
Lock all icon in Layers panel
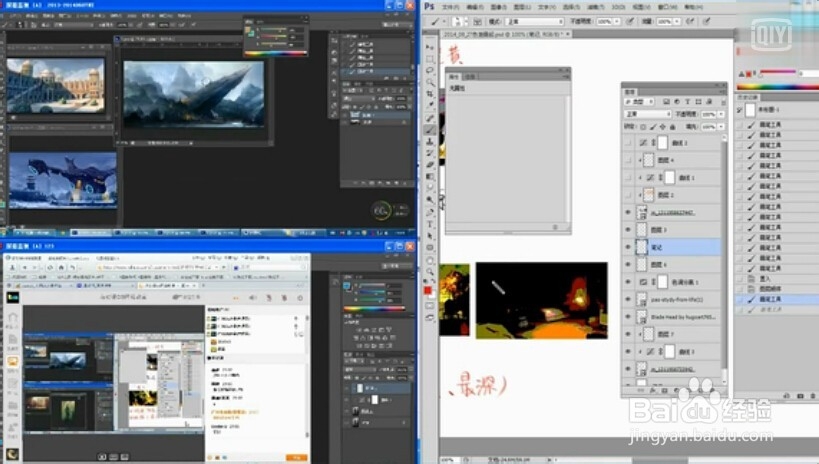pyautogui.click(x=673, y=127)
